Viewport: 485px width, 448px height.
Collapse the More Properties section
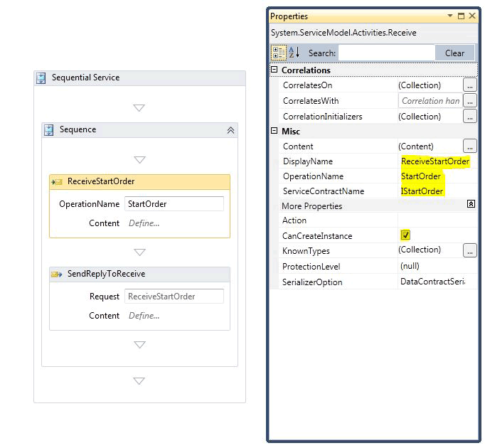(471, 204)
